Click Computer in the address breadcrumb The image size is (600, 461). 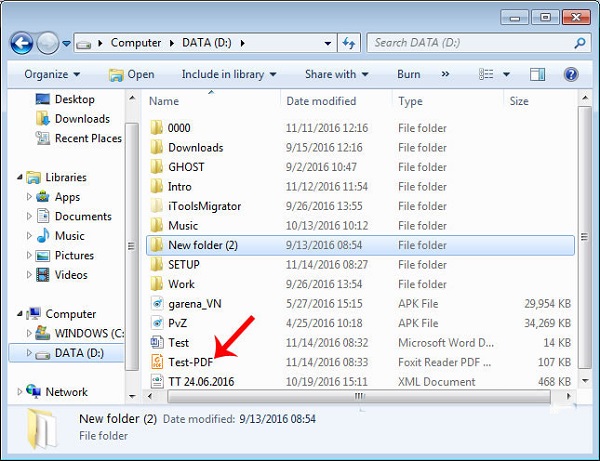click(x=136, y=43)
